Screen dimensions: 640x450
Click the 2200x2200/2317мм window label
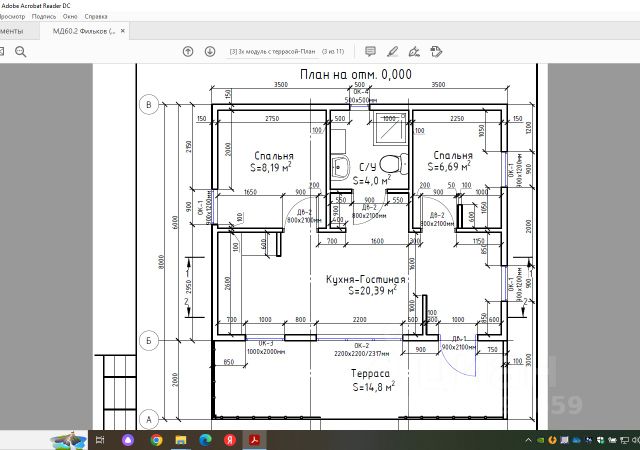(362, 354)
